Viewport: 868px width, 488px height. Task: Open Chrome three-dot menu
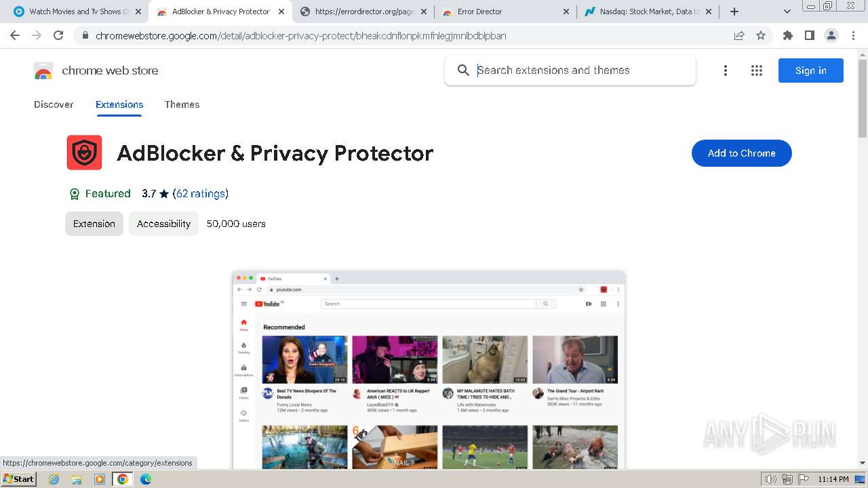(x=853, y=35)
